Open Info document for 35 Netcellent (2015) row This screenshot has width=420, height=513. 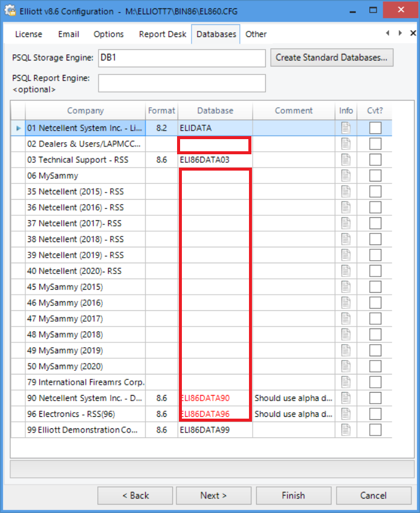point(346,191)
